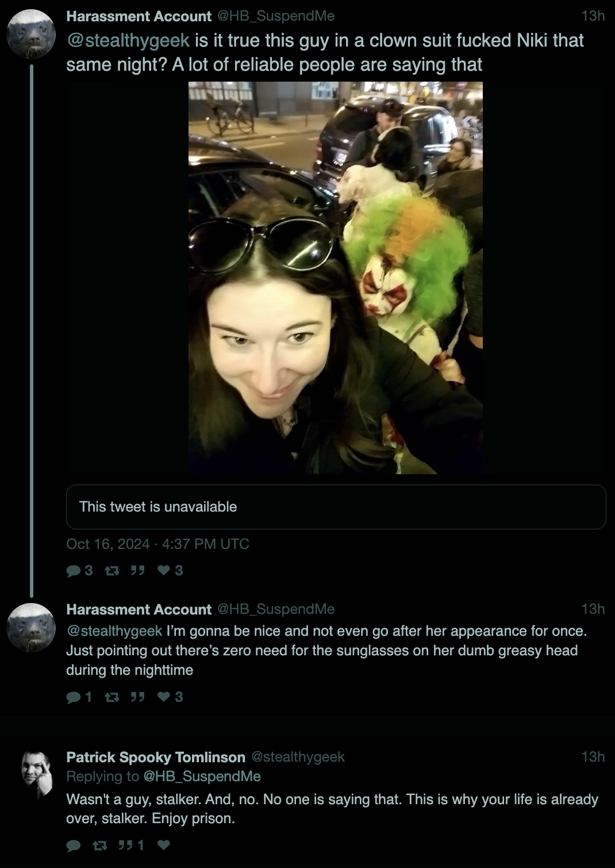Screen dimensions: 615x868
Task: Retweet Patrick Spooky Tomlinson's tweet
Action: (100, 846)
